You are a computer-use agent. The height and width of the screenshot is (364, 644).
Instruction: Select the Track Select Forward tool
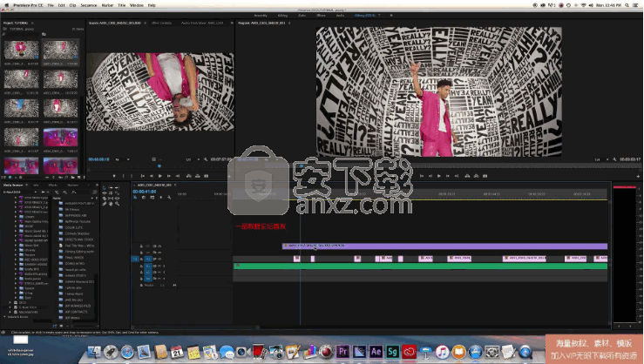click(111, 187)
